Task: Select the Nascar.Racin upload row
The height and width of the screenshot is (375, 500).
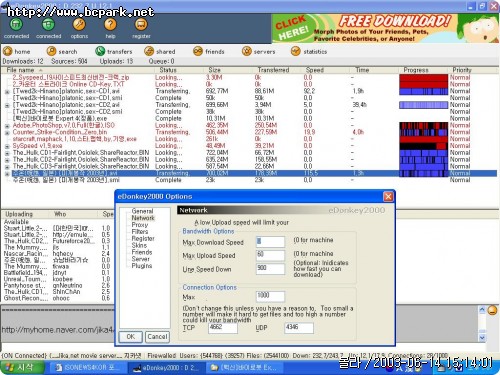Action: (58, 254)
